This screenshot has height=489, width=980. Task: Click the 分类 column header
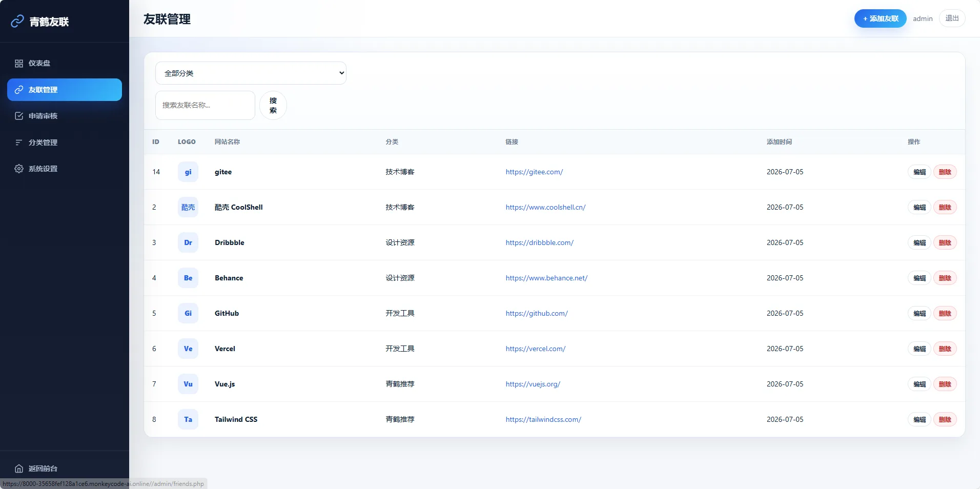(392, 141)
